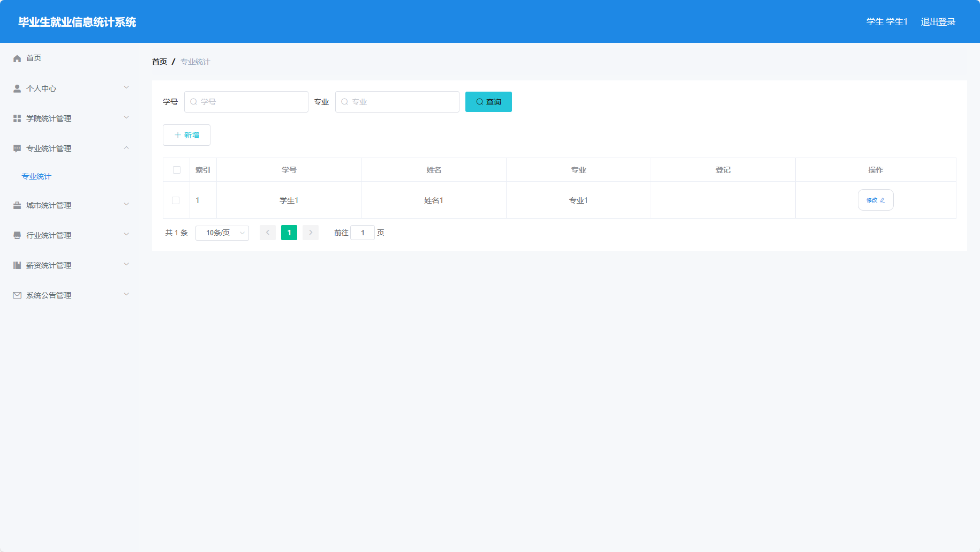The width and height of the screenshot is (980, 552).
Task: Click the pencil icon on 修改 button
Action: pyautogui.click(x=883, y=200)
